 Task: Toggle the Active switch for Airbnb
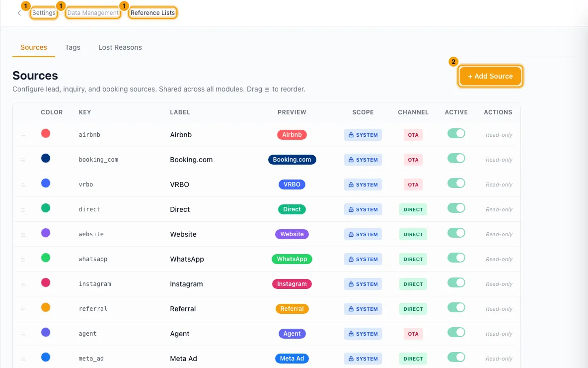[x=456, y=134]
